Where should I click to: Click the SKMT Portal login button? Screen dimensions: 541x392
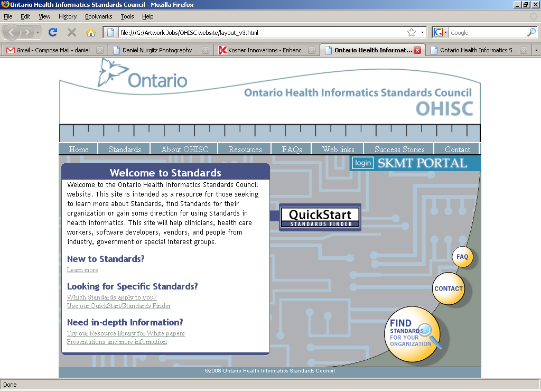(363, 163)
